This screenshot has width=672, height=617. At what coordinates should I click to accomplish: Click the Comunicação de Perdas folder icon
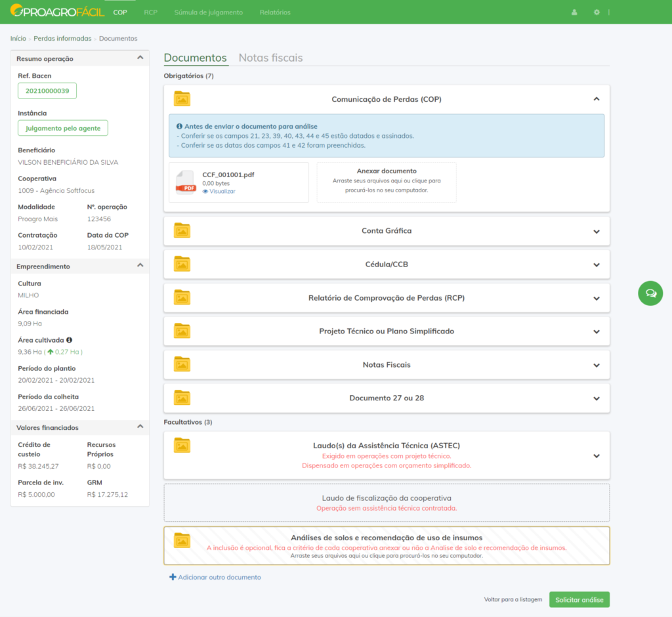(x=182, y=98)
